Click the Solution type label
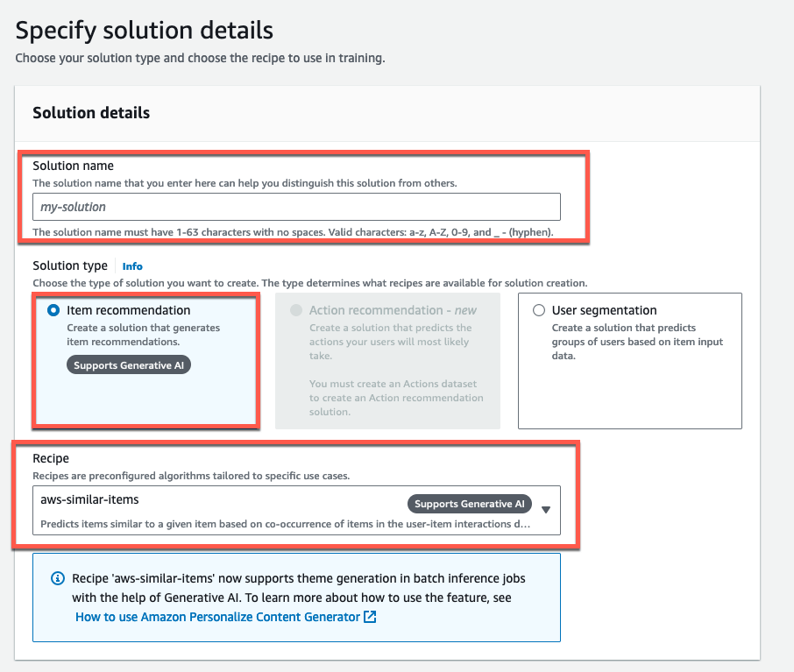This screenshot has width=794, height=672. 70,265
